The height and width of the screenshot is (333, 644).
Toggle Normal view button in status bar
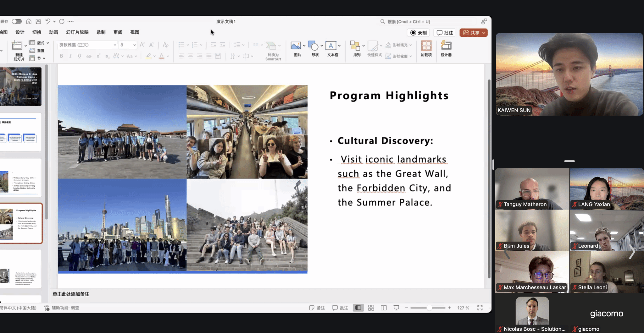(358, 308)
